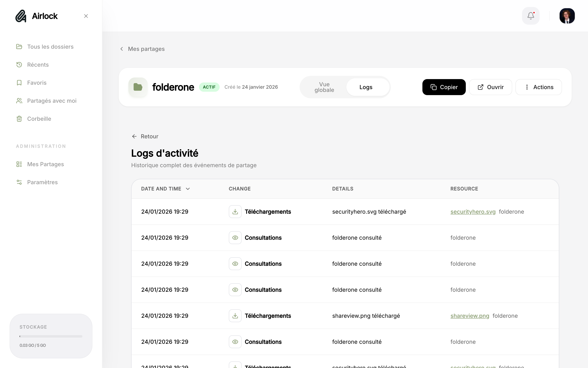
Task: Open the securityhero.svg resource link
Action: pos(473,211)
